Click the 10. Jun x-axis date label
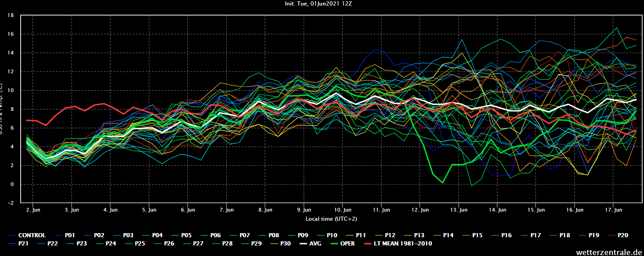 343,210
